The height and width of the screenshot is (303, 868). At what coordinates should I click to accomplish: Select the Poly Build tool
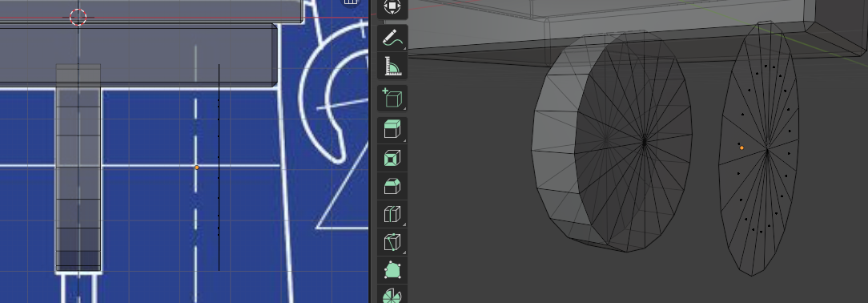[x=392, y=270]
